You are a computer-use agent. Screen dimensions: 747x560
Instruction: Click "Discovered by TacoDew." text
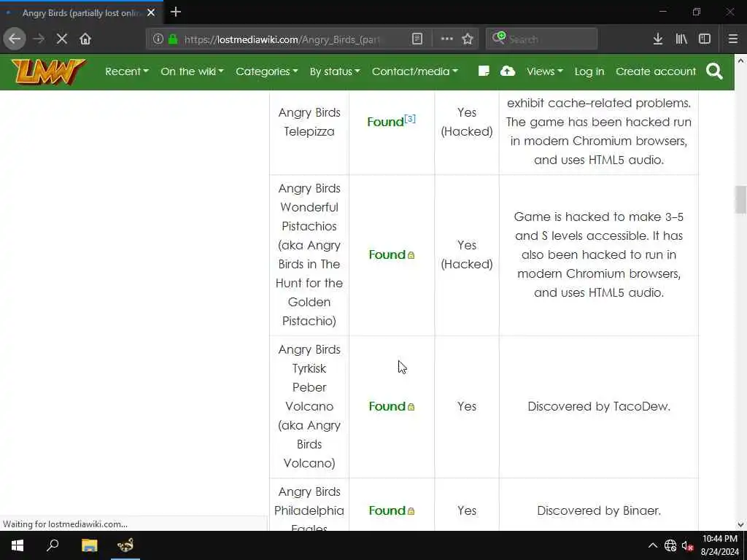599,406
